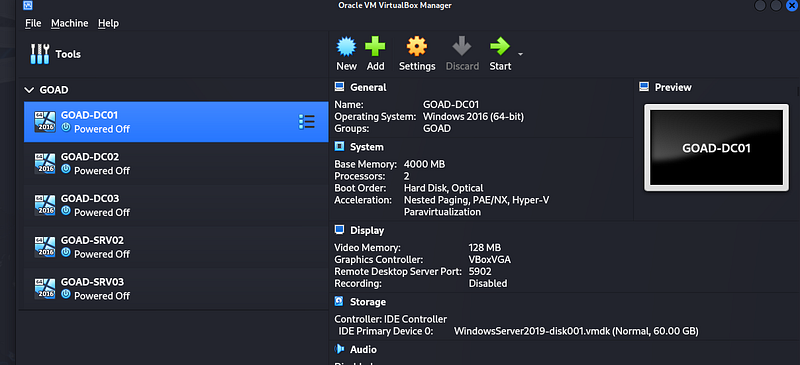Click the System section chip icon
This screenshot has height=365, width=800.
coord(339,147)
